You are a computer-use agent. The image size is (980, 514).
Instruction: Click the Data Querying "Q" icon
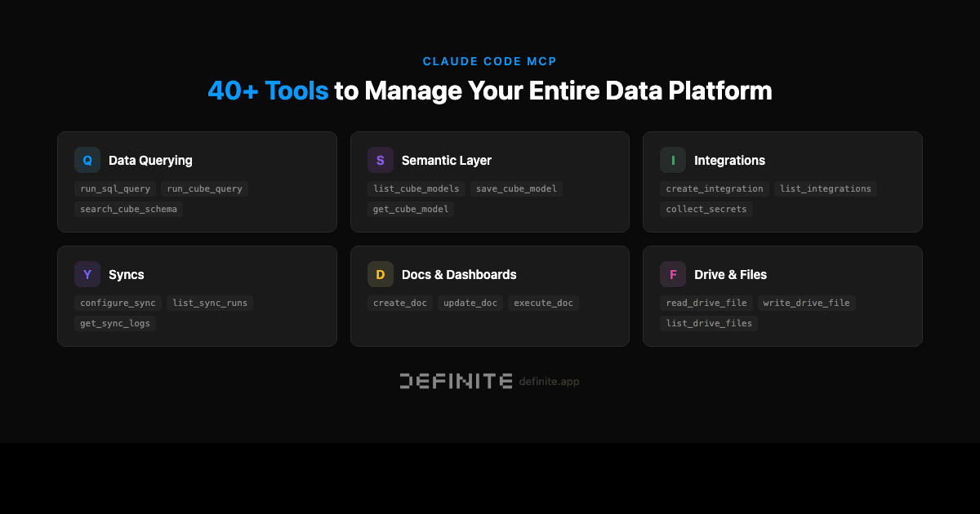(x=87, y=160)
